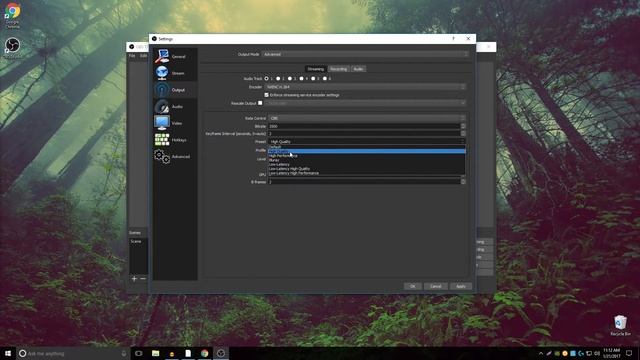Click the OK button

(413, 286)
